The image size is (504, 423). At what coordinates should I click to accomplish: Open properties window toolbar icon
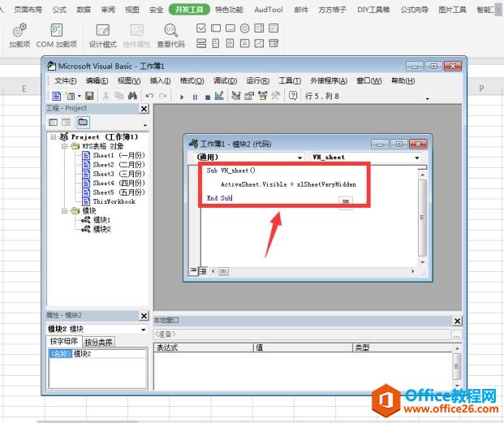coord(249,96)
